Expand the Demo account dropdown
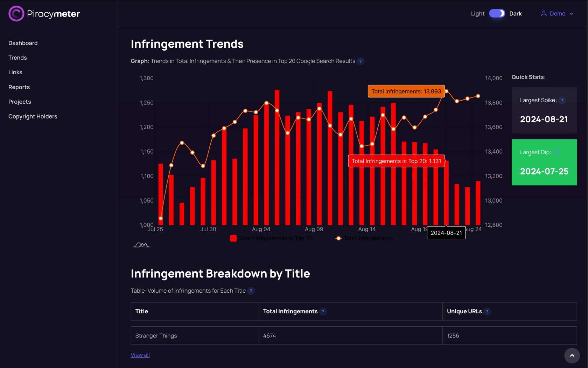Image resolution: width=588 pixels, height=368 pixels. [x=572, y=14]
